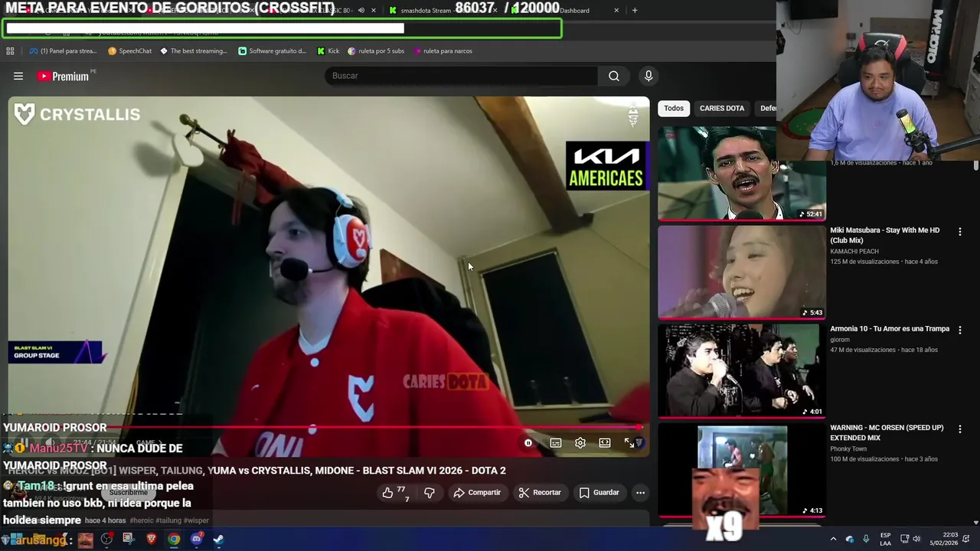Click the Compartir share button

coord(477,493)
